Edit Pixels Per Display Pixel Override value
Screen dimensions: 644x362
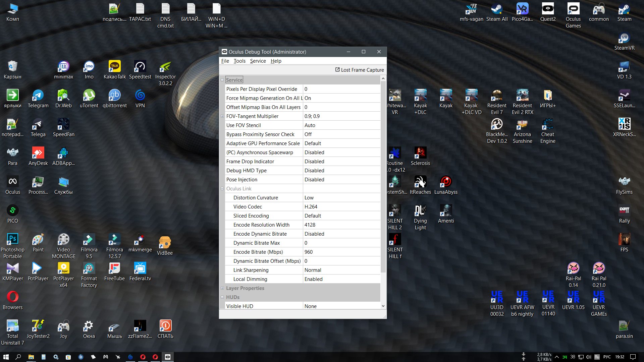341,89
